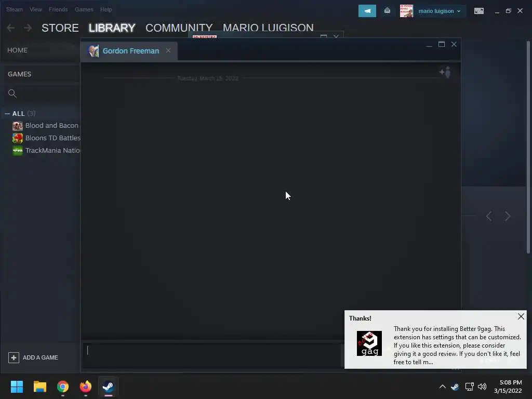
Task: Click the TrackMania game icon
Action: pos(18,150)
